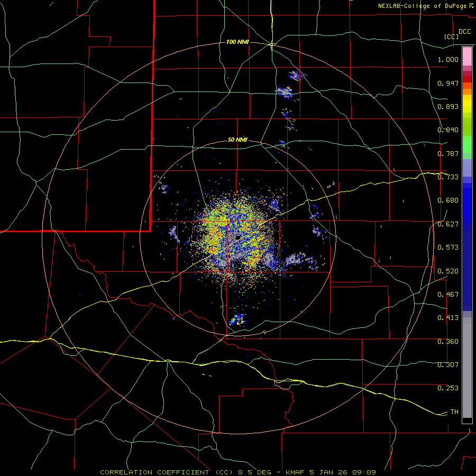Click the 0.253 scale value

(448, 388)
